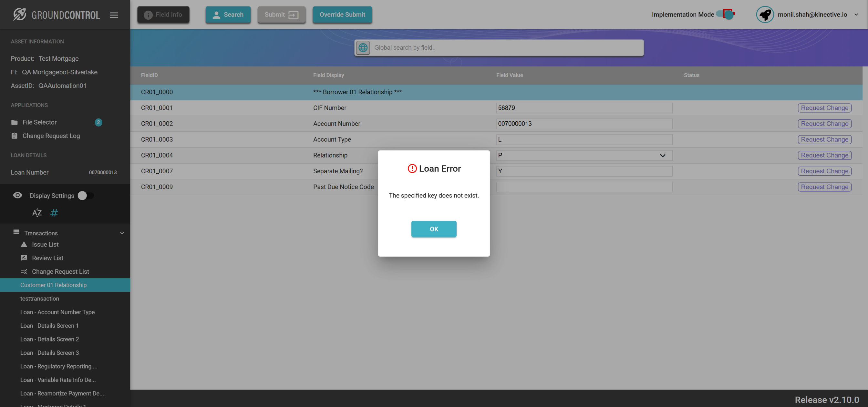This screenshot has height=407, width=868.
Task: Open Change Request Log clipboard item
Action: (x=51, y=136)
